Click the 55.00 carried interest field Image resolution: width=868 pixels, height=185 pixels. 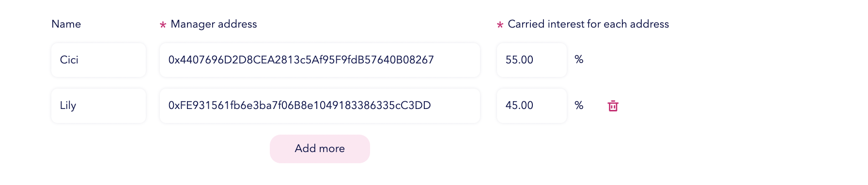(531, 60)
